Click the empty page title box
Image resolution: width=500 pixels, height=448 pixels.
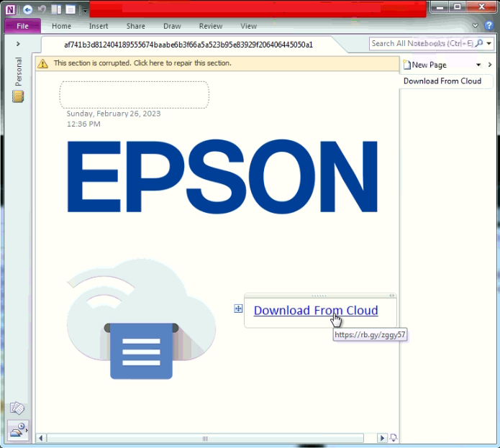pos(135,95)
